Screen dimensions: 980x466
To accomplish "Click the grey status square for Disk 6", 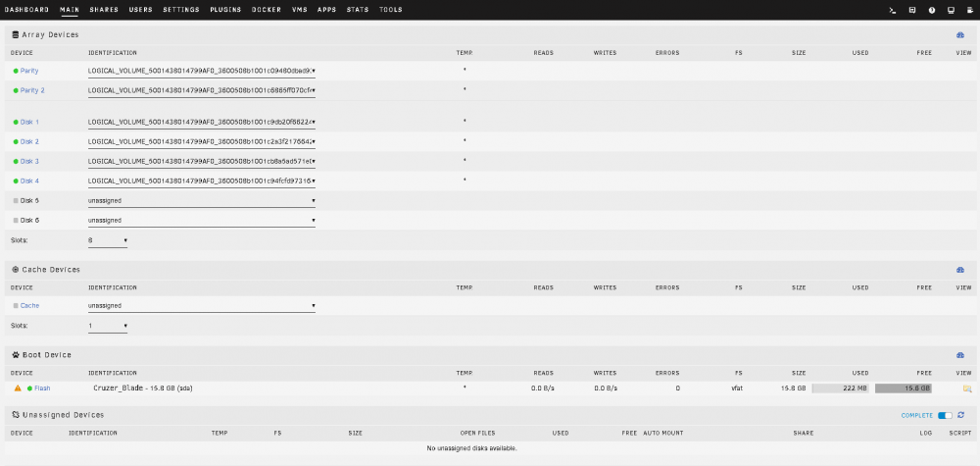I will pos(16,220).
